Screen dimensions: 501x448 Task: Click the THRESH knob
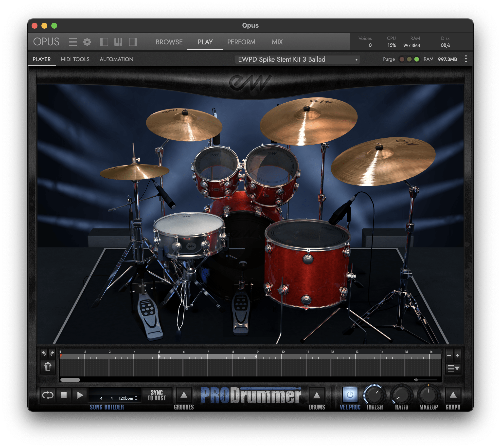(x=374, y=395)
